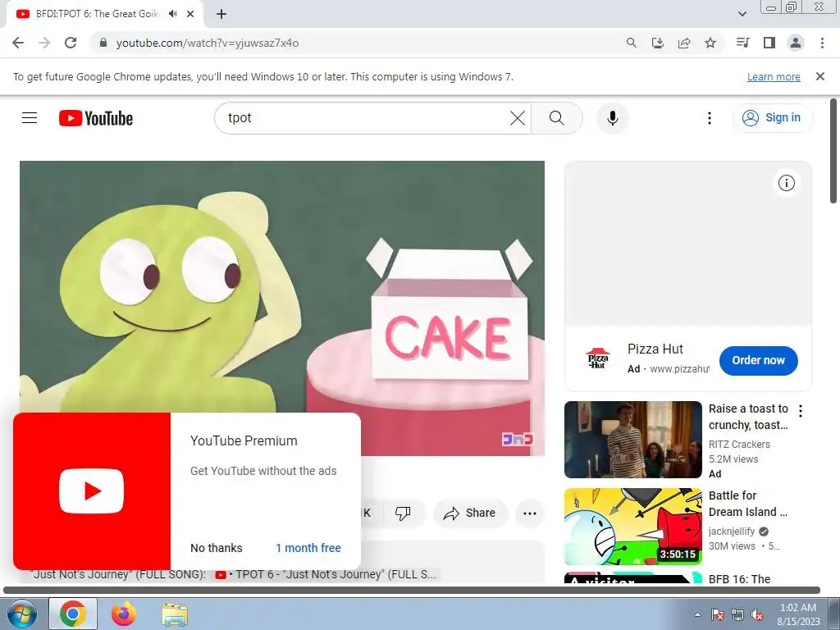Screen dimensions: 840x630
Task: Share the video
Action: point(469,514)
